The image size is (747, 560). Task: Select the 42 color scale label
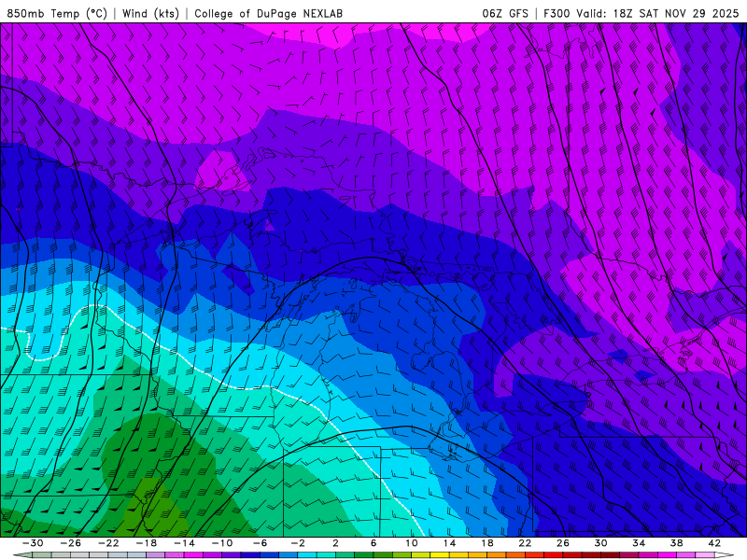(714, 543)
